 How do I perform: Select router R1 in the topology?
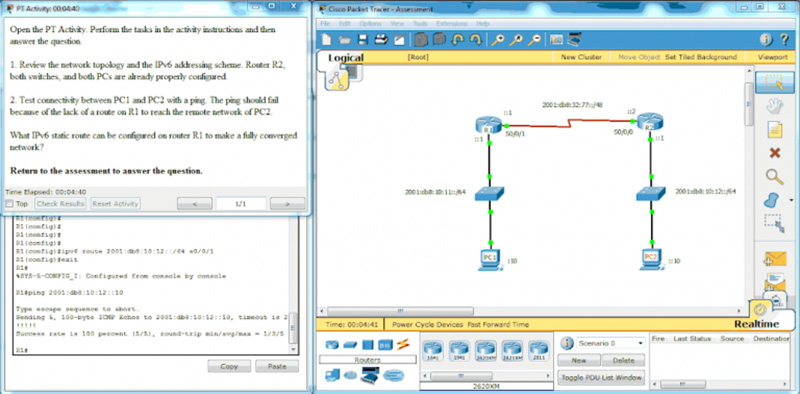(488, 125)
